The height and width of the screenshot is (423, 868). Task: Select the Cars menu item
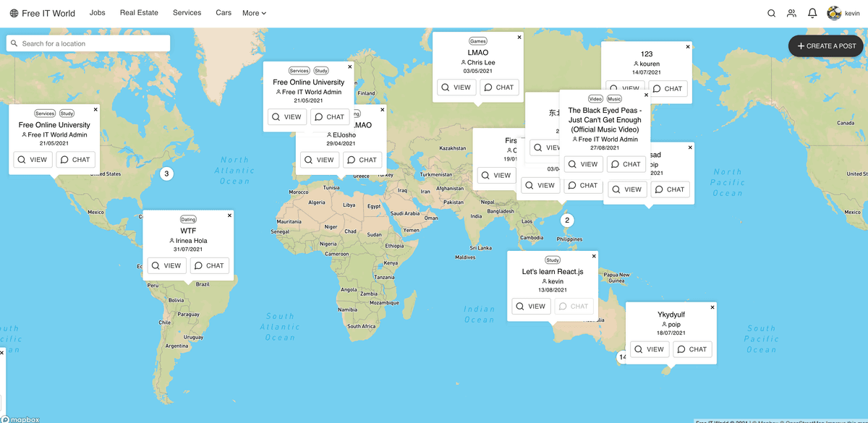224,13
